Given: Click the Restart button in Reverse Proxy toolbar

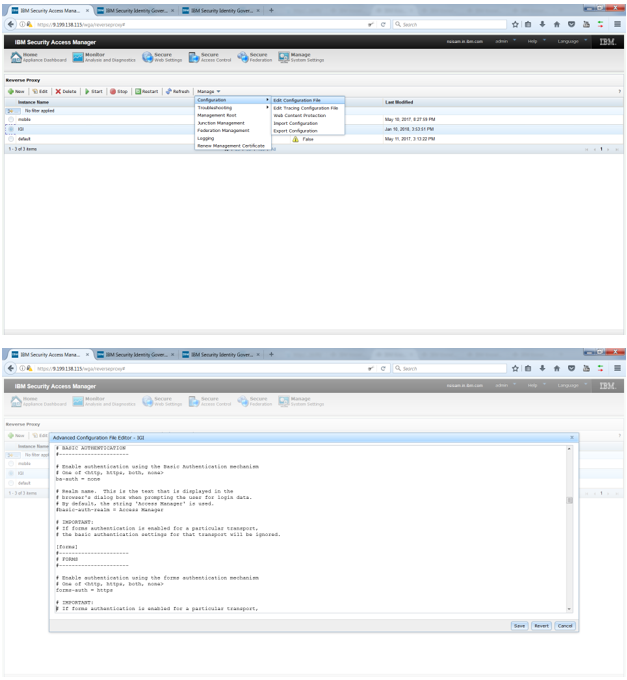Looking at the screenshot, I should [147, 92].
